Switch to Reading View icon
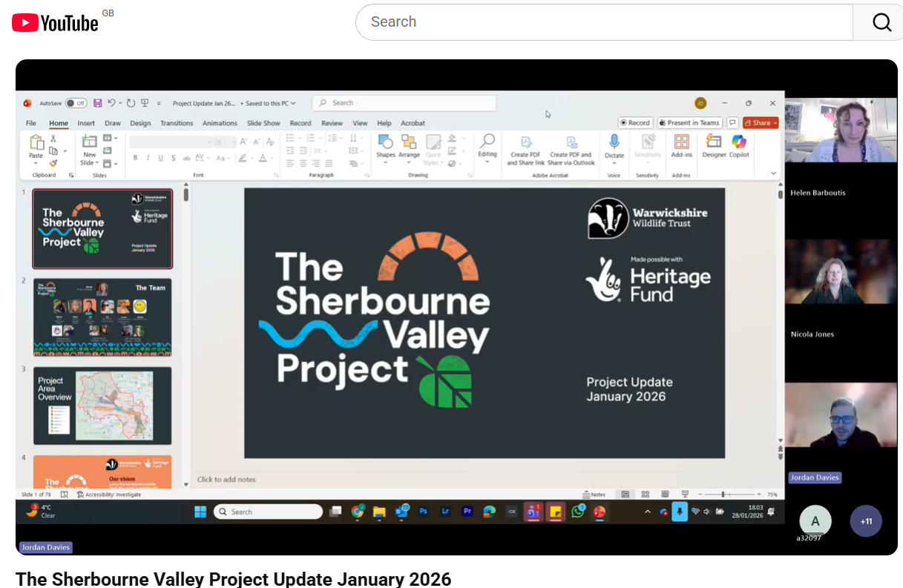Screen dimensions: 903x588 click(x=665, y=495)
